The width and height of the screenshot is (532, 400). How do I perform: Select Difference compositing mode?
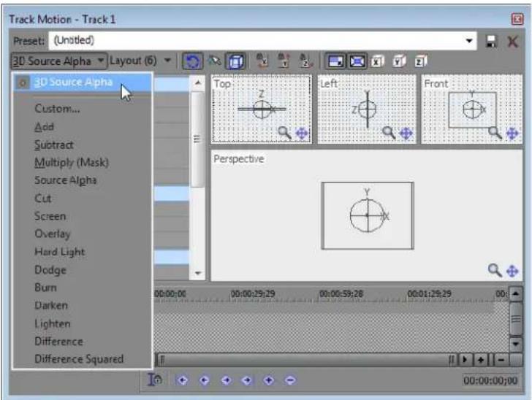tap(58, 342)
